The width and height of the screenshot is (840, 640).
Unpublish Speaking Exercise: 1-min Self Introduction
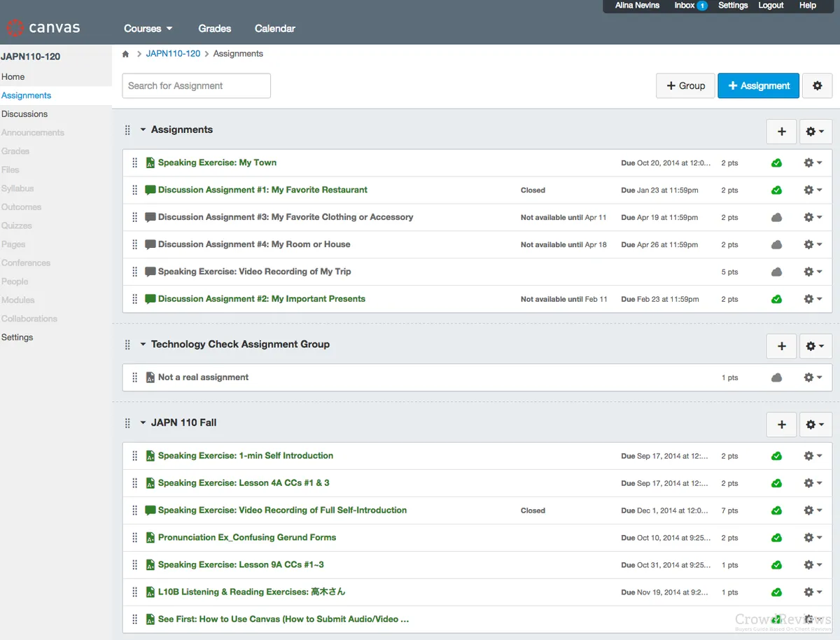(x=776, y=457)
